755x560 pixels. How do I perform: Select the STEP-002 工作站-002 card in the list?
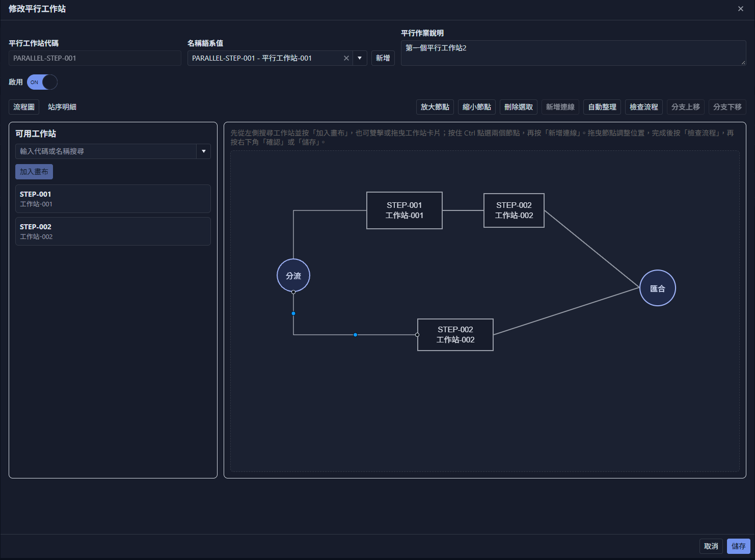[x=113, y=231]
